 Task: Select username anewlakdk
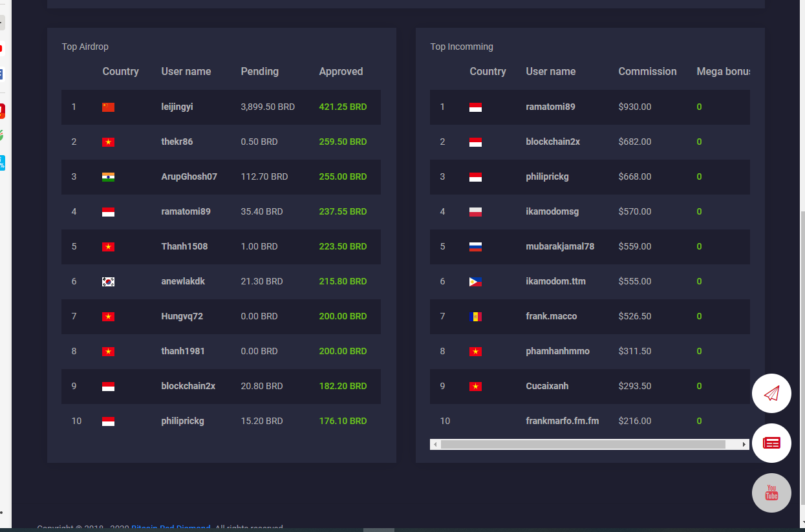coord(183,281)
